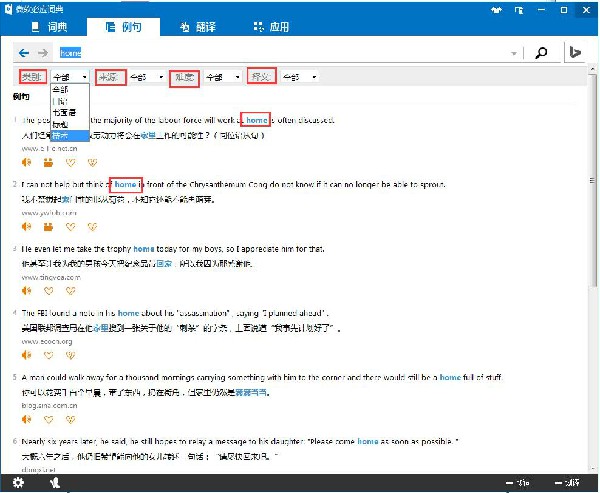Switch to the 翻译 translate tab
600x493 pixels.
coord(198,27)
